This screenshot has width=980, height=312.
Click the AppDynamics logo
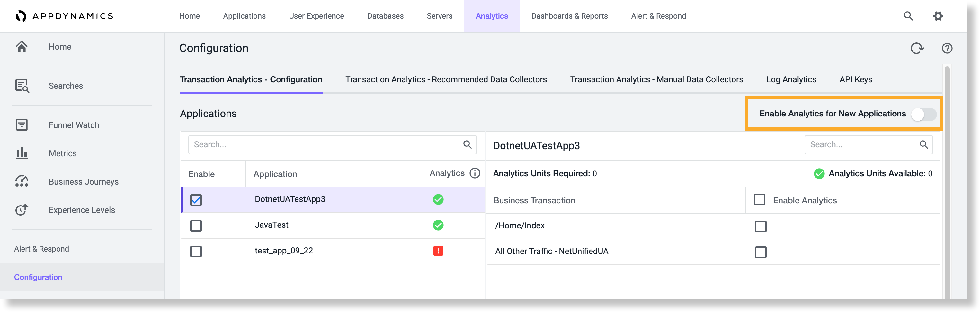(64, 16)
